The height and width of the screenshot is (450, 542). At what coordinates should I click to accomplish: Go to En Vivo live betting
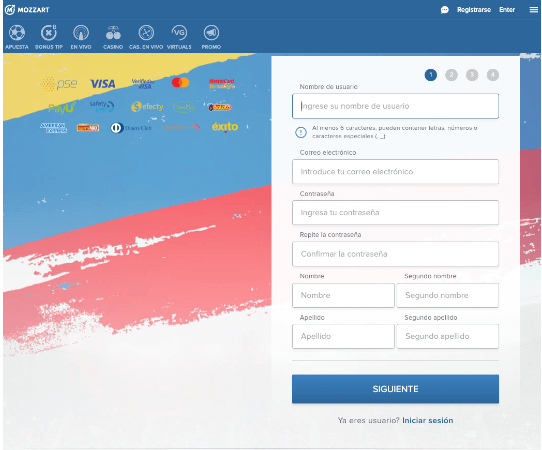(81, 37)
